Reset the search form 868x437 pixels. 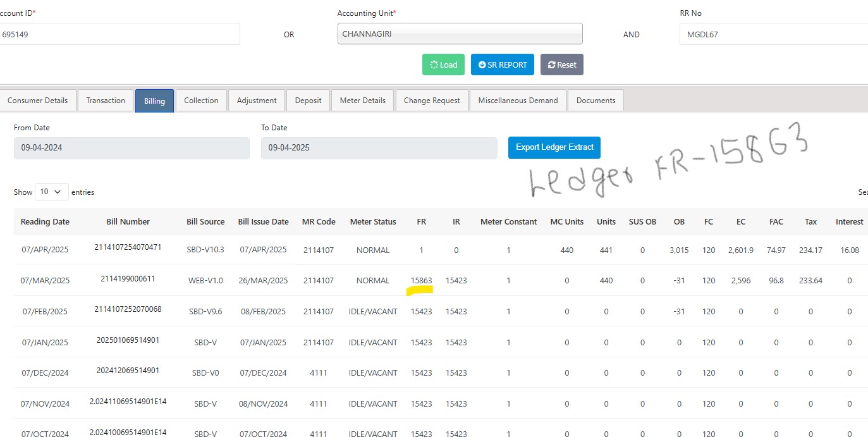562,65
